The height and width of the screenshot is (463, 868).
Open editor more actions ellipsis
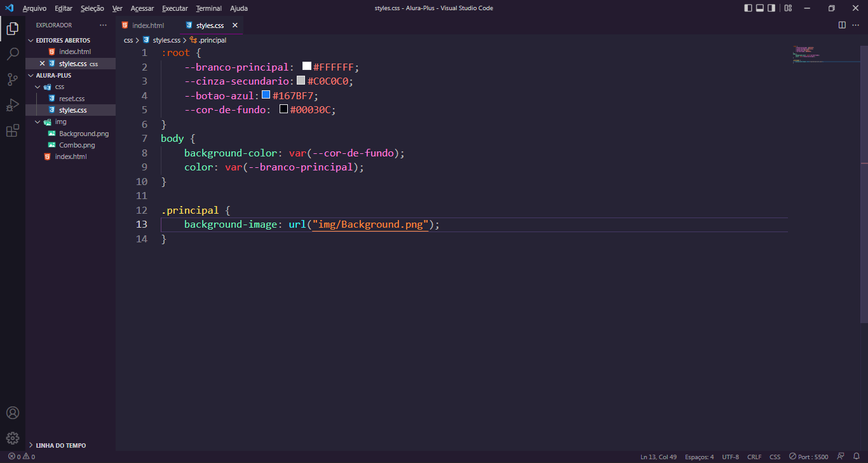pos(856,25)
